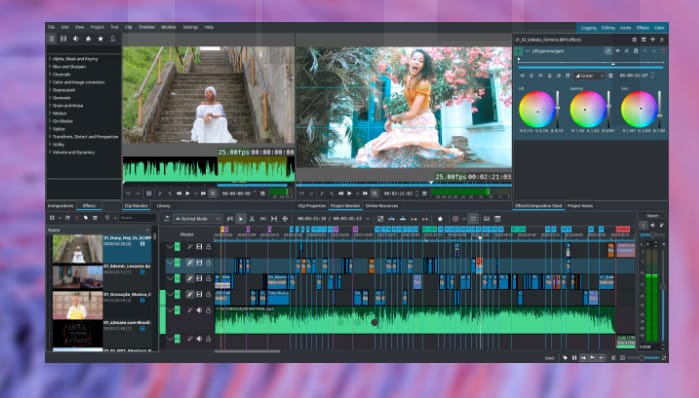
Task: Click the Lift color wheel
Action: [x=537, y=110]
